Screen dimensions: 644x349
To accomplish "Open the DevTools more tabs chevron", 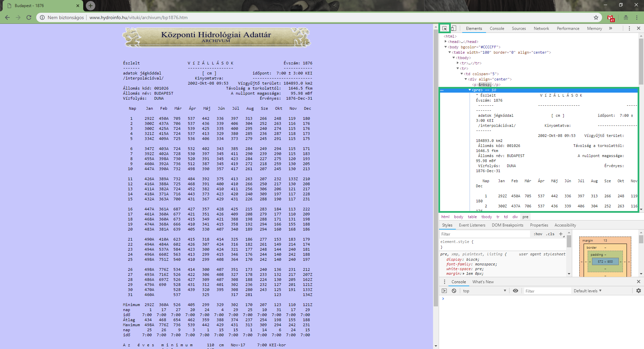I will (610, 28).
